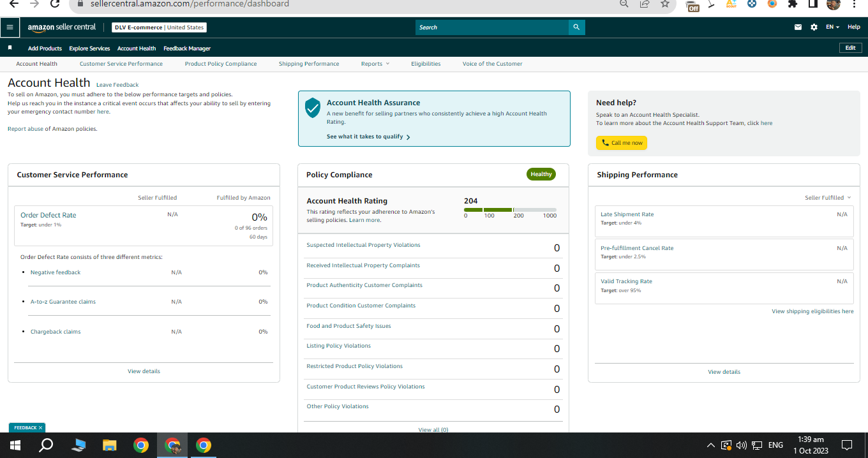868x458 pixels.
Task: Expand the Reports dropdown menu
Action: point(375,64)
